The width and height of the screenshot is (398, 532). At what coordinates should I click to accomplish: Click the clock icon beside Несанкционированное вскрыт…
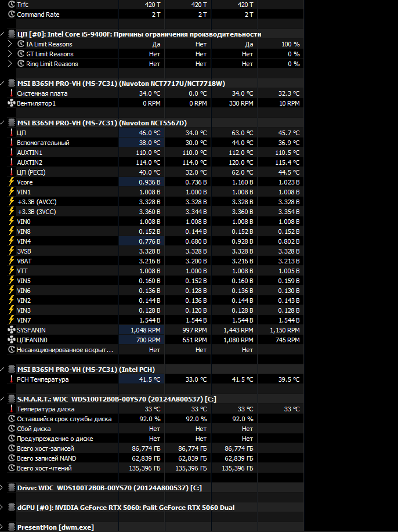[x=12, y=349]
